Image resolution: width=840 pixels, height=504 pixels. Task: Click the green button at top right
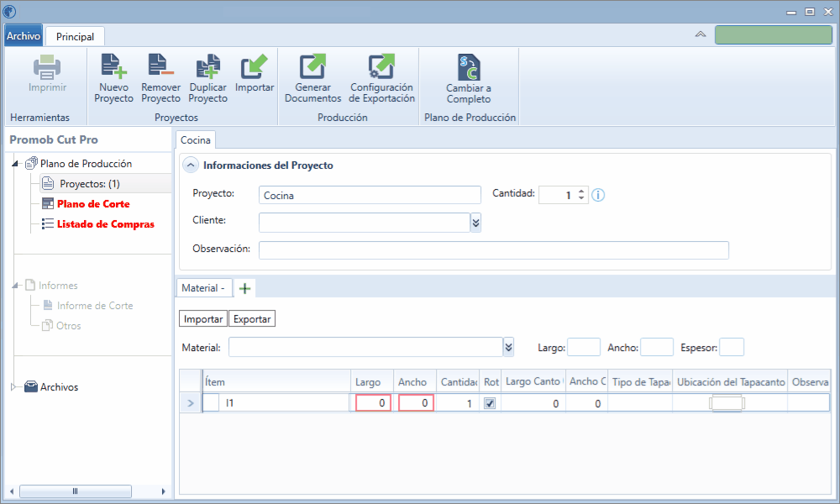tap(774, 34)
